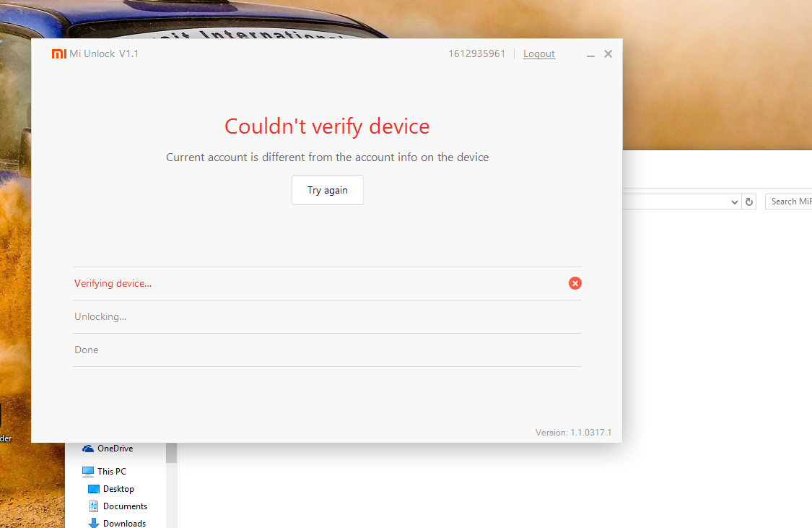
Task: Click the Try again button
Action: point(327,190)
